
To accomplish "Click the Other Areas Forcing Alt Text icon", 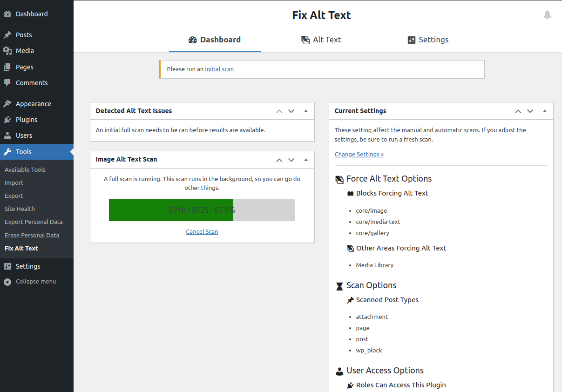I will (x=351, y=249).
